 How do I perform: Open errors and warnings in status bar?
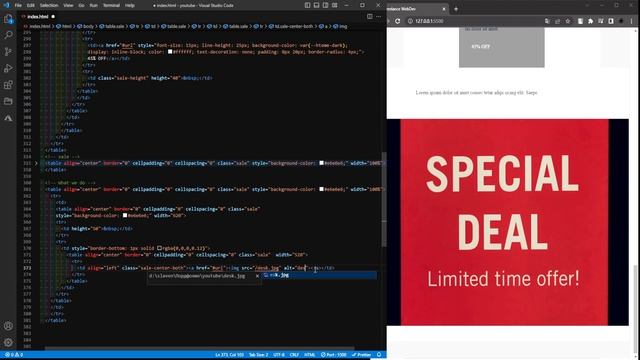coord(14,355)
